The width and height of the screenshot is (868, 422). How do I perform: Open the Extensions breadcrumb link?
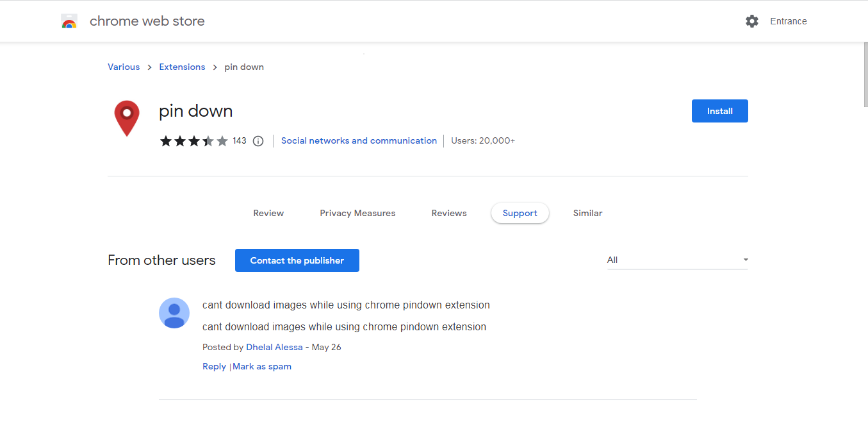183,67
